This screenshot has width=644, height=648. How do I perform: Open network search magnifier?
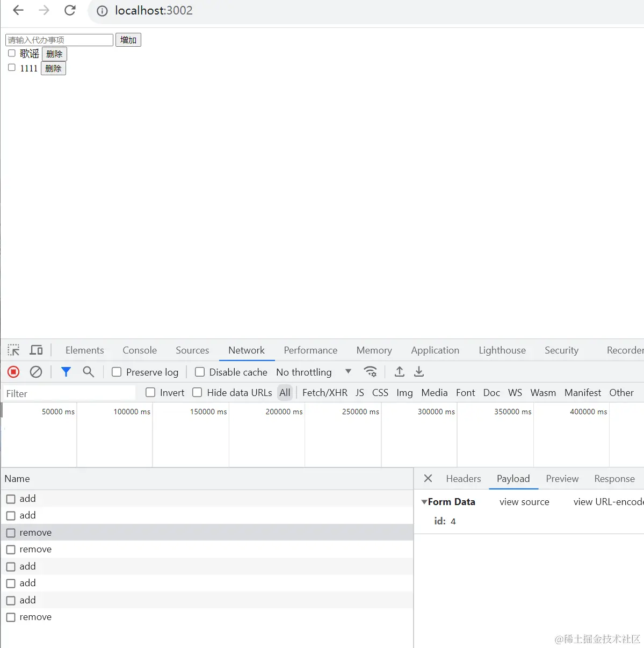pyautogui.click(x=89, y=372)
